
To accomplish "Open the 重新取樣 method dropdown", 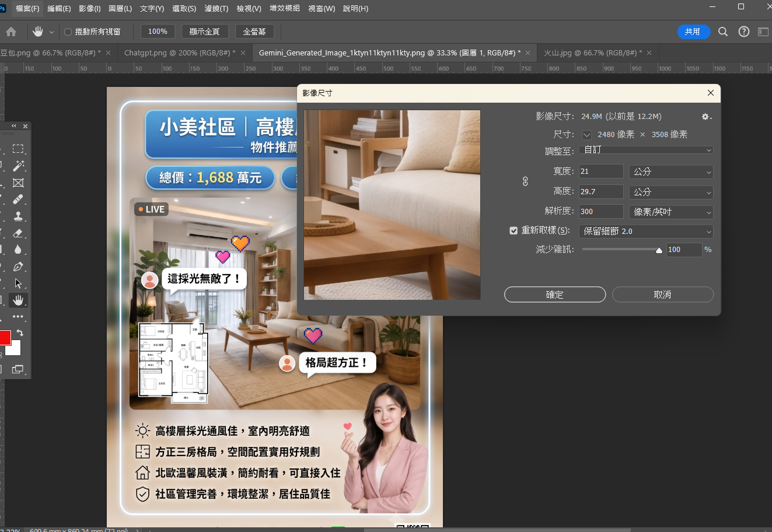I will [646, 232].
